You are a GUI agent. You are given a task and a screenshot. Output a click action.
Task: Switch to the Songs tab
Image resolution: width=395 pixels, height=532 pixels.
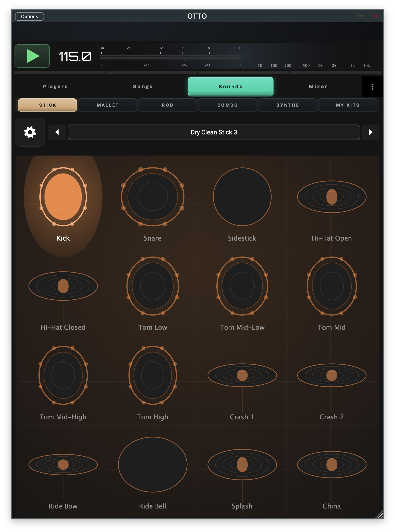point(143,87)
